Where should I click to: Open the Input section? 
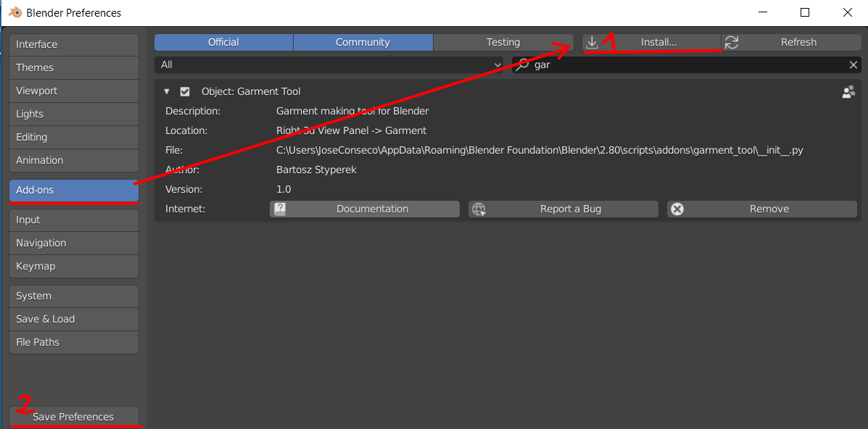point(74,220)
